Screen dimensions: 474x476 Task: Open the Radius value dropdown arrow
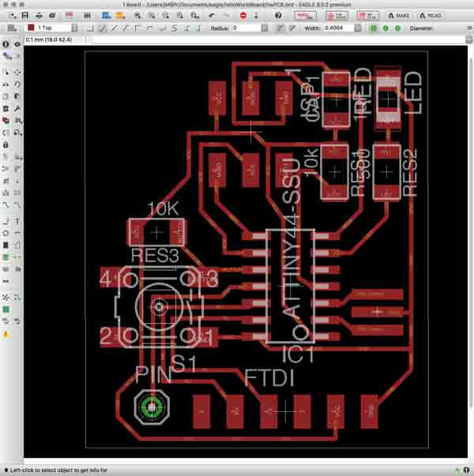pos(265,28)
